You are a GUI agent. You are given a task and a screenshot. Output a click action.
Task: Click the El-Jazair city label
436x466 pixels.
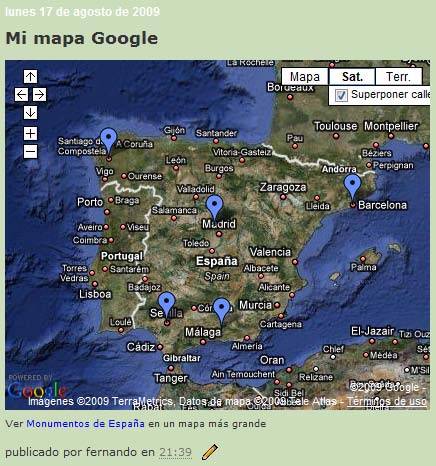372,331
